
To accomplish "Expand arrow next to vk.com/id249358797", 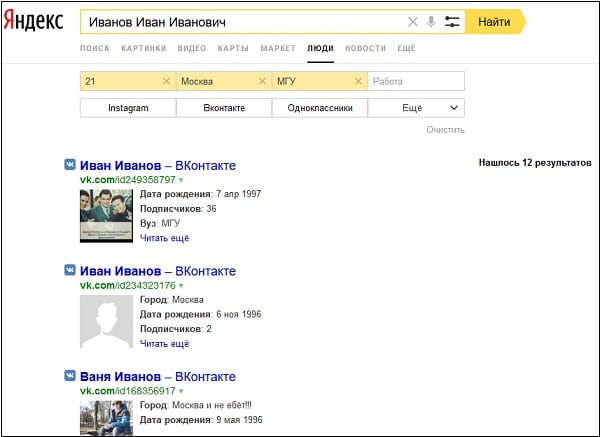I will coord(181,180).
